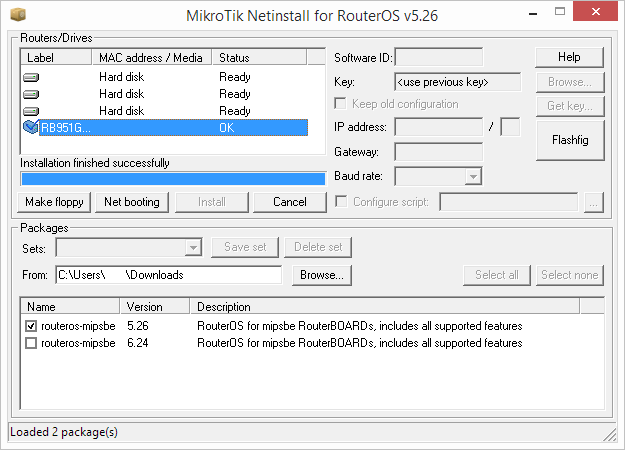Viewport: 625px width, 450px height.
Task: Select the second Hard disk drive icon
Action: click(31, 94)
